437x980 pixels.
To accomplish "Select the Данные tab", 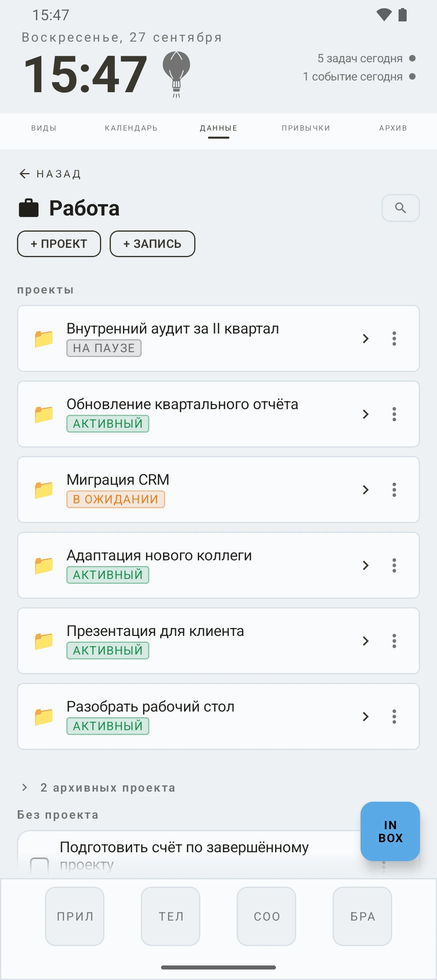I will (x=218, y=128).
